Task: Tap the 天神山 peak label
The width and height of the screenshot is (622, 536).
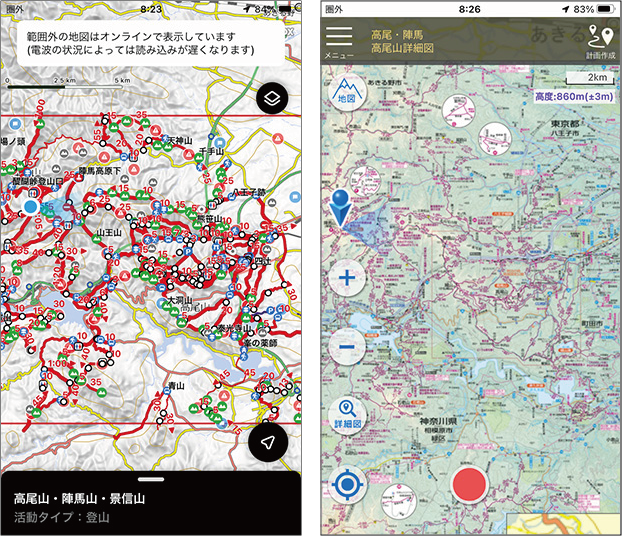Action: pyautogui.click(x=180, y=140)
